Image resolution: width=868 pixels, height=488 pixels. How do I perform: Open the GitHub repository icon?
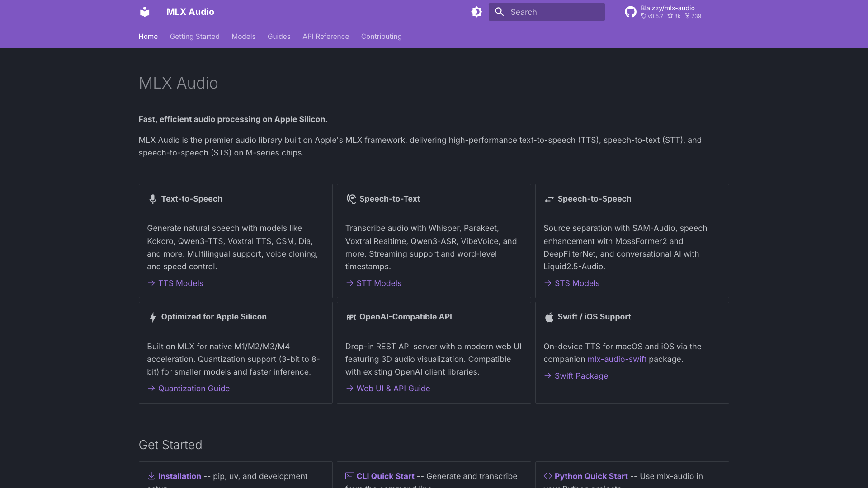[x=631, y=12]
